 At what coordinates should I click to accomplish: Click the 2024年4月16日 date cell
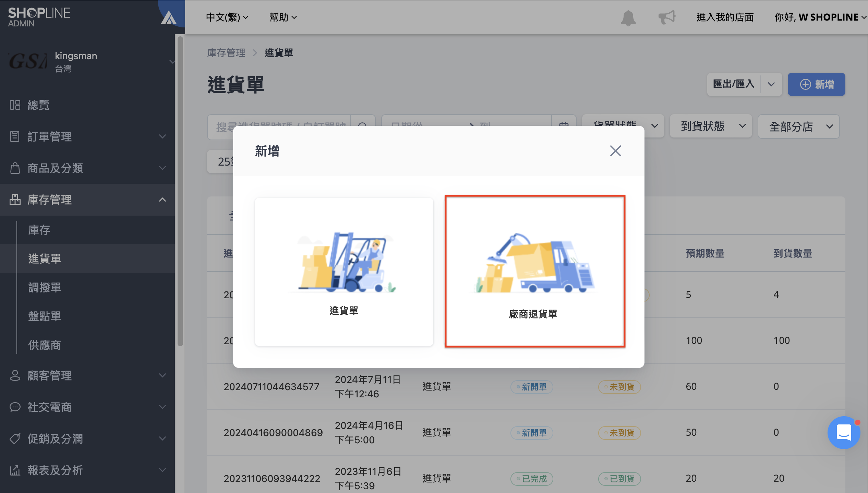[x=369, y=432]
